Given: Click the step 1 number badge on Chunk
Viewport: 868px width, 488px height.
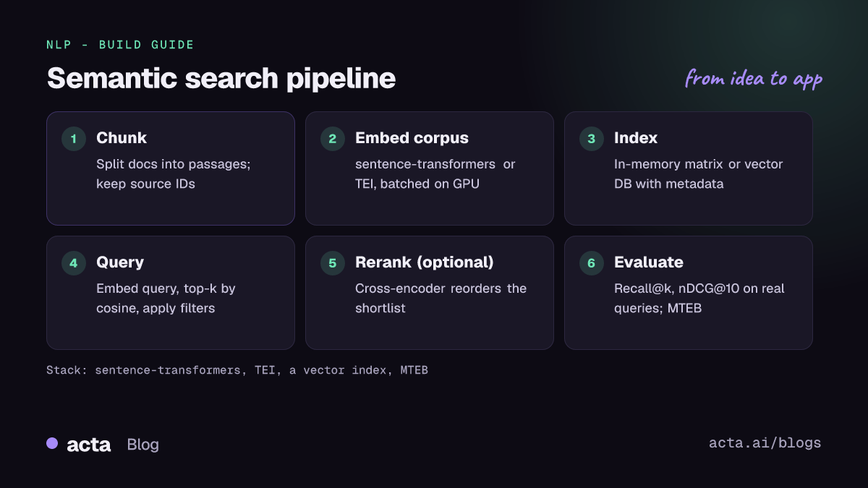Looking at the screenshot, I should pyautogui.click(x=73, y=138).
